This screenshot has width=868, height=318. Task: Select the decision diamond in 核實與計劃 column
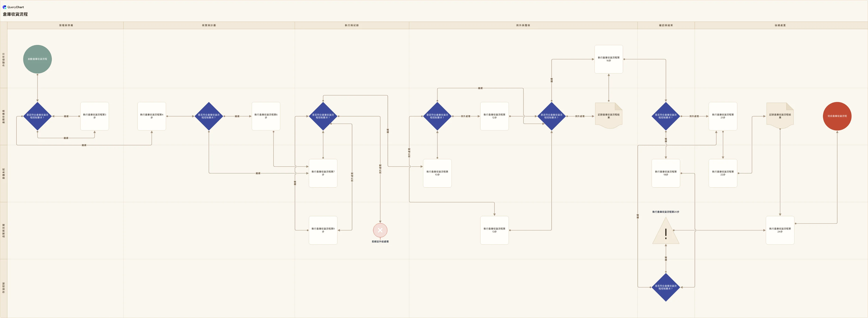point(209,116)
